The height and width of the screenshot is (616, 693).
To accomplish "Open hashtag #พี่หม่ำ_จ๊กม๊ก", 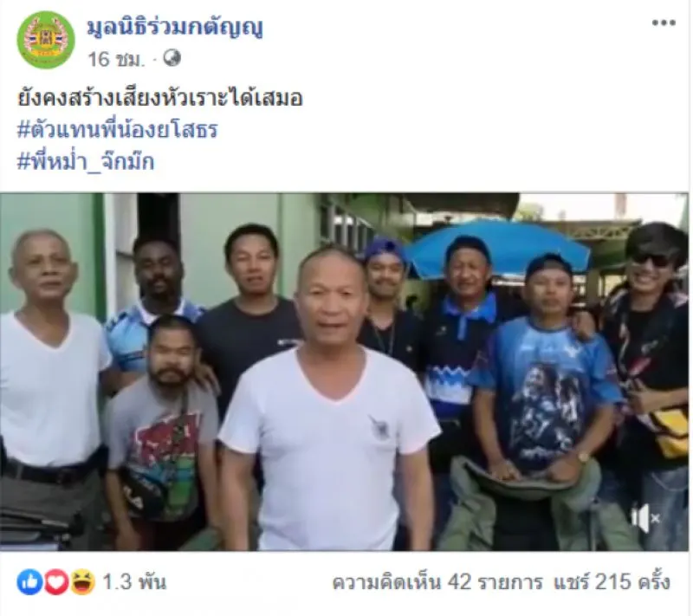I will coord(86,162).
